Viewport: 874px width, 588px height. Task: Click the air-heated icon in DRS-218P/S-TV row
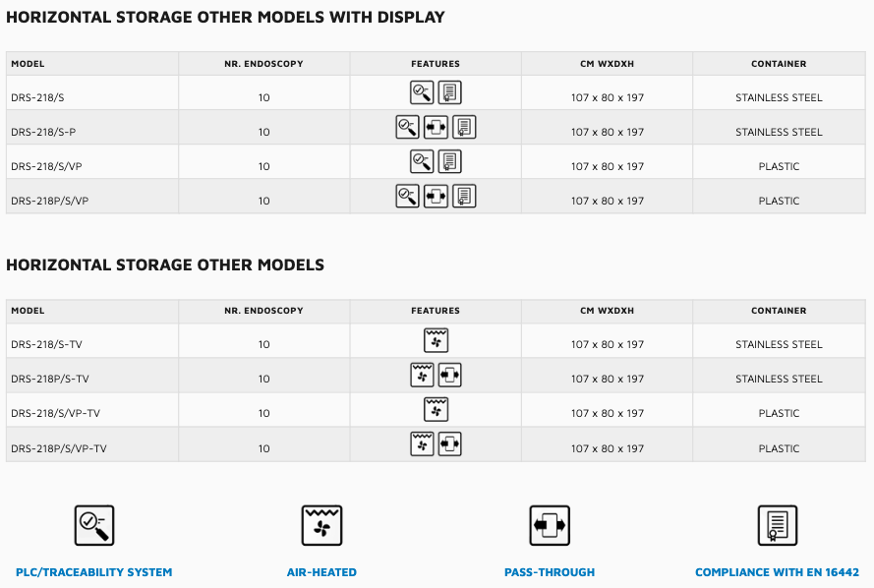point(422,375)
